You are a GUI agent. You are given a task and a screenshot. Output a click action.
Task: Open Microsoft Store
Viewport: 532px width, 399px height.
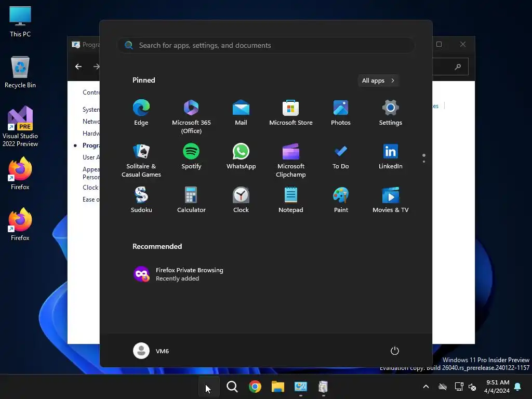(x=291, y=113)
